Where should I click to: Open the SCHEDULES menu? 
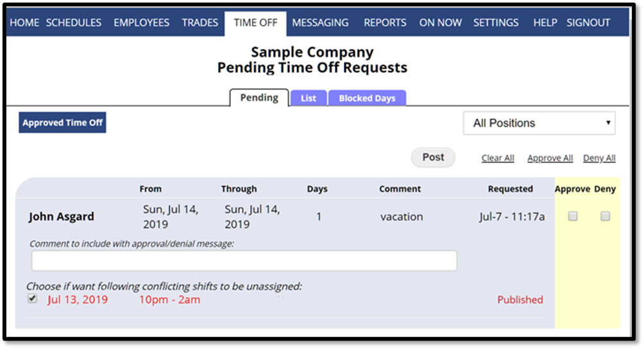tap(74, 22)
